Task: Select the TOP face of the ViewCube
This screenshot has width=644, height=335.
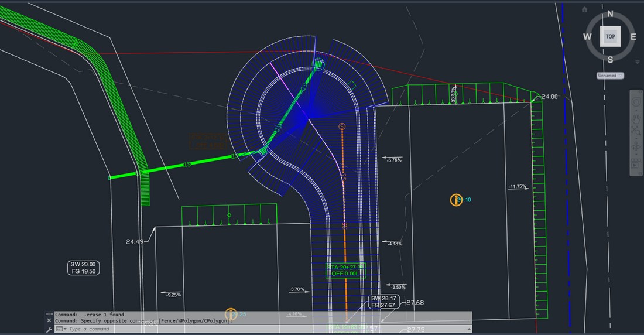Action: coord(610,36)
